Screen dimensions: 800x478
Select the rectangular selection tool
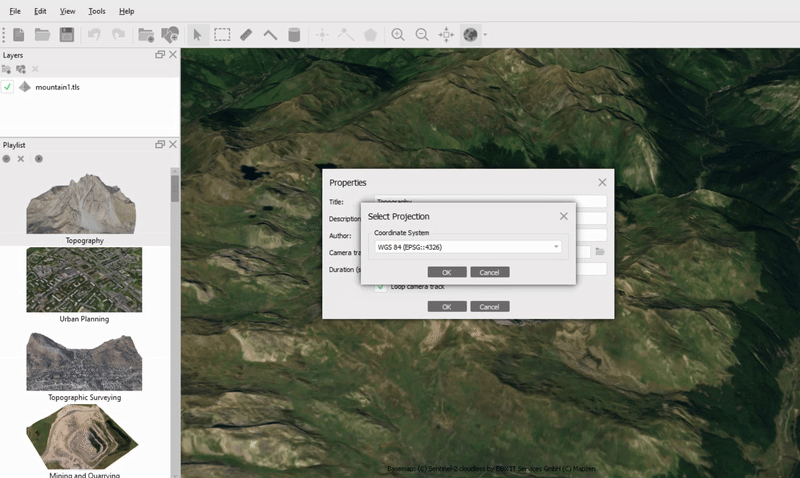(222, 34)
